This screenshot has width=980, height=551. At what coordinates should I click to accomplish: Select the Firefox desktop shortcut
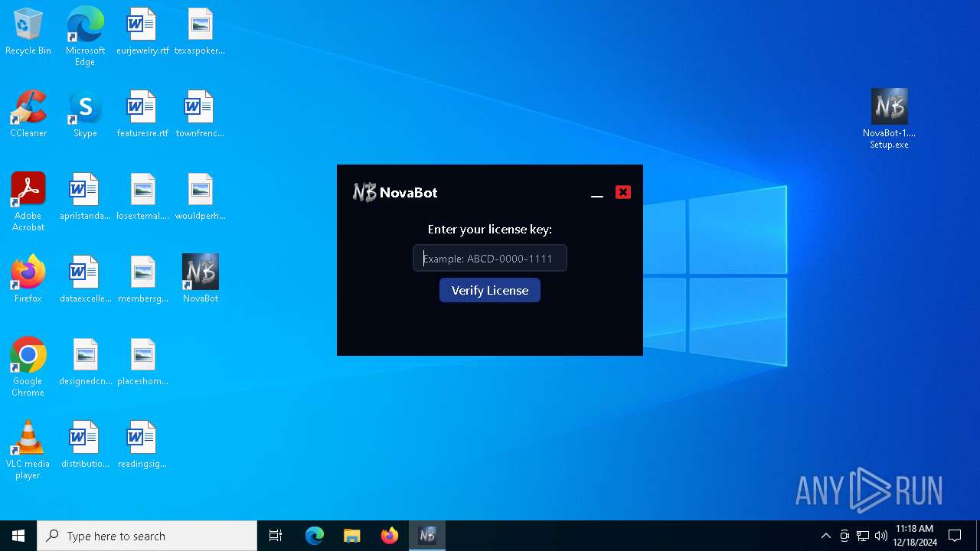28,280
